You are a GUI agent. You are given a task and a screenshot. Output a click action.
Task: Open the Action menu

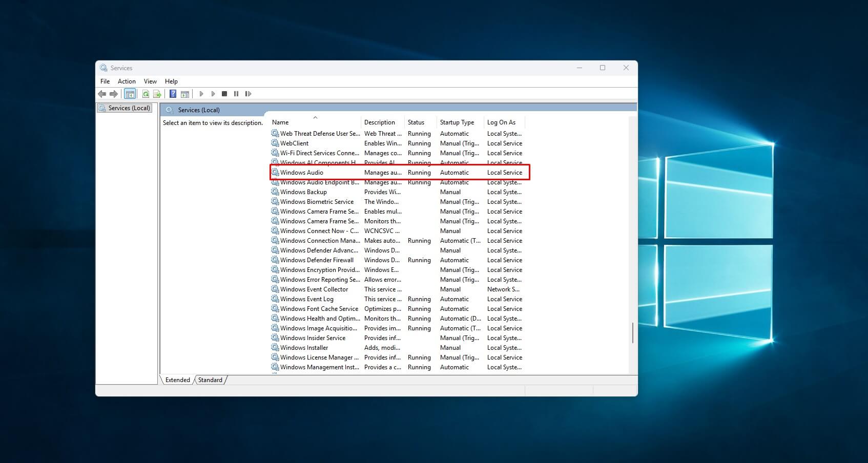coord(127,81)
